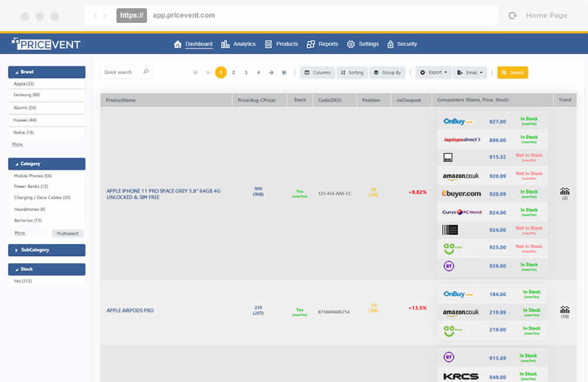Click the ebuyer.com competitor logo

coord(461,193)
